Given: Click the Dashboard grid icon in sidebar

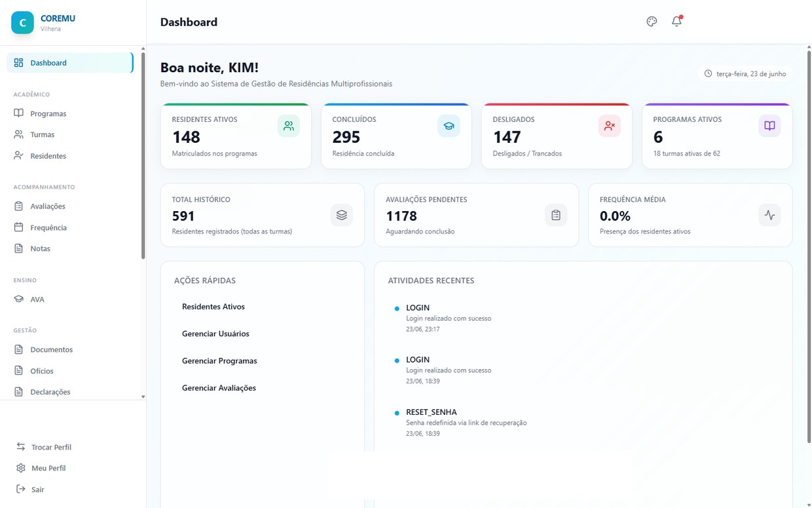Looking at the screenshot, I should pos(18,63).
